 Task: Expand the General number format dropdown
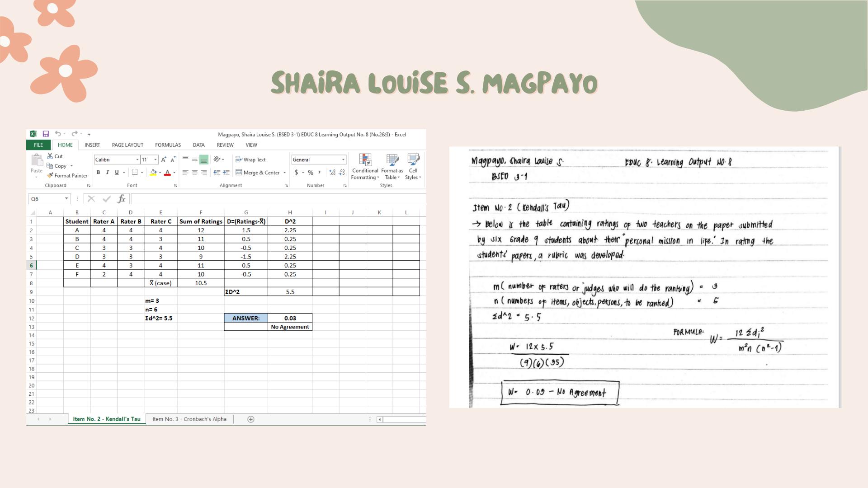343,160
